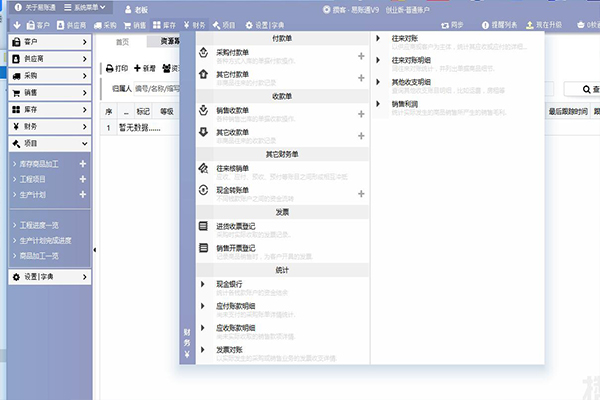Viewport: 600px width, 400px height.
Task: Expand the 供应商 sidebar section
Action: 50,59
